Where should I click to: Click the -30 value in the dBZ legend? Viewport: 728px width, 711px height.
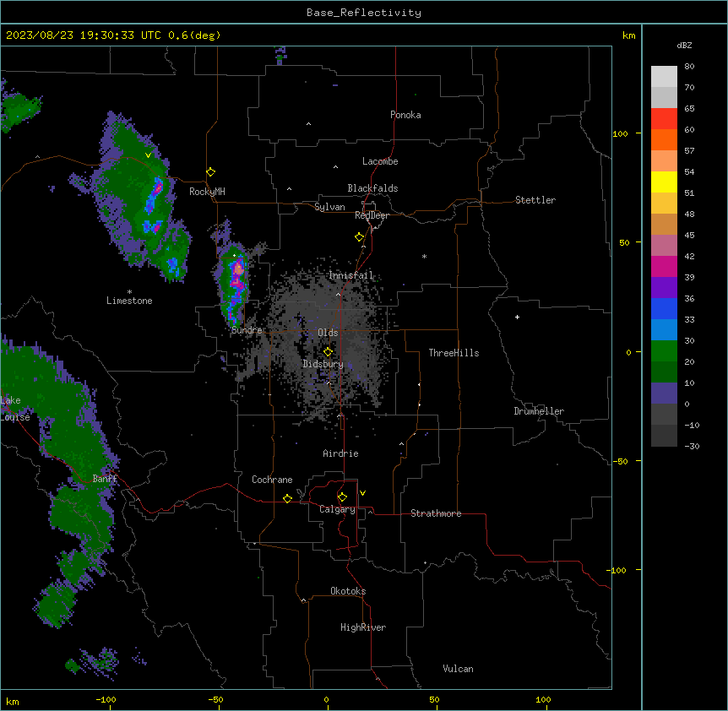pos(692,447)
